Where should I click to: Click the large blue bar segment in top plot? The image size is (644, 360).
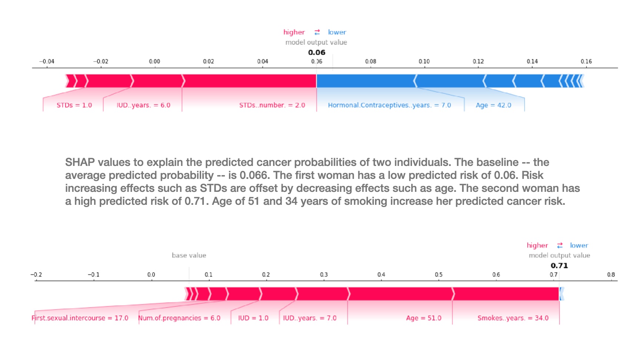[x=365, y=81]
